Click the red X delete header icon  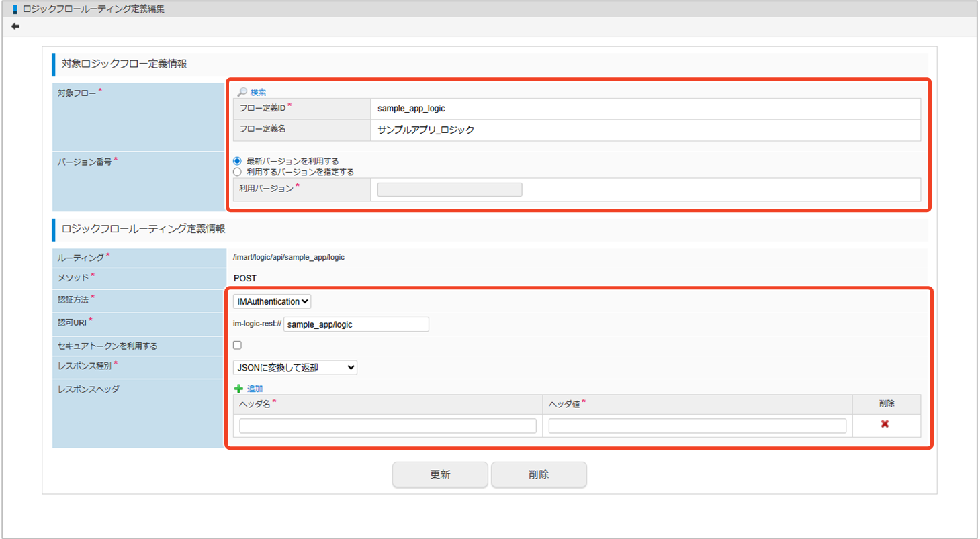coord(885,424)
